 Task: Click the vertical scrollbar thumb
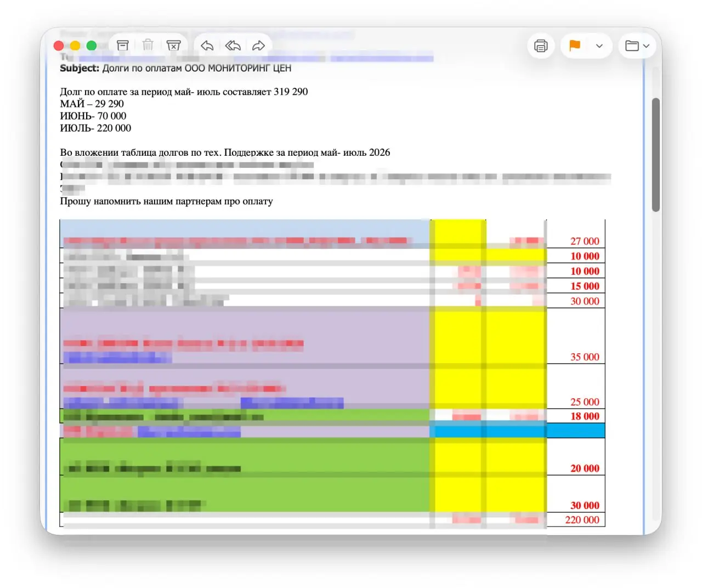[655, 155]
